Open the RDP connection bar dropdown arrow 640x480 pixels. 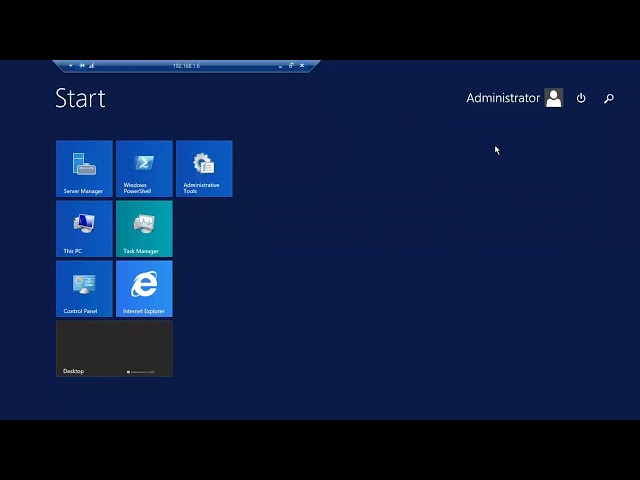[71, 65]
